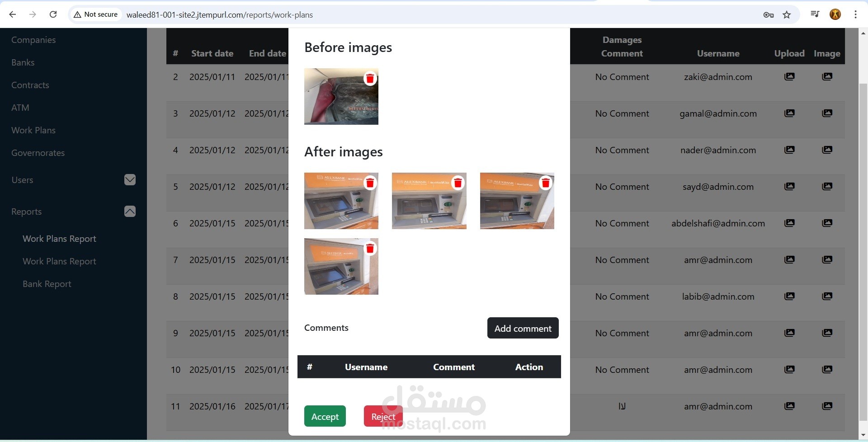The width and height of the screenshot is (868, 442).
Task: Click Upload icon in row 9
Action: (789, 333)
